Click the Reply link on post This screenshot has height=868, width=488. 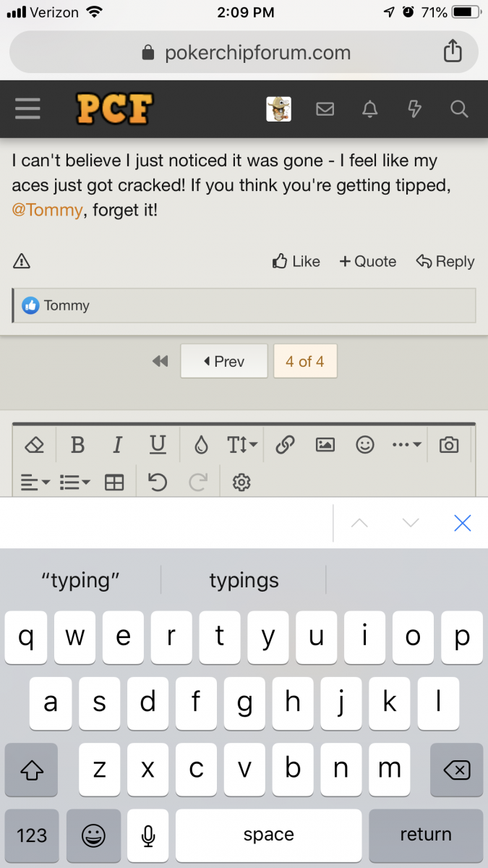click(x=445, y=262)
